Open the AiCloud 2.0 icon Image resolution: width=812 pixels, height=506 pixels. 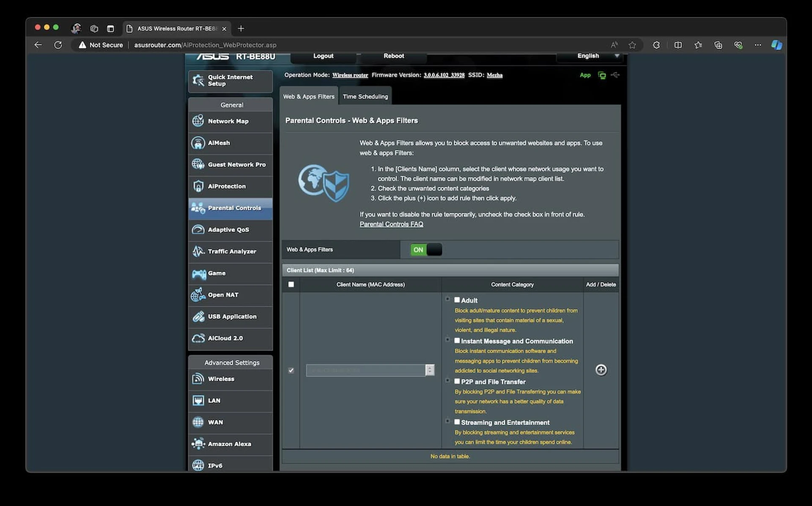click(x=198, y=338)
